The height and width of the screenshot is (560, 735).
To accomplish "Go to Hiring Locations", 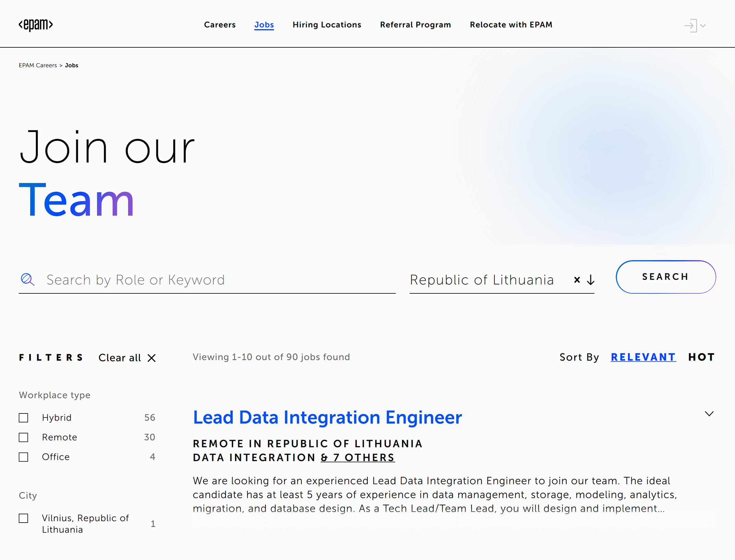I will coord(327,25).
